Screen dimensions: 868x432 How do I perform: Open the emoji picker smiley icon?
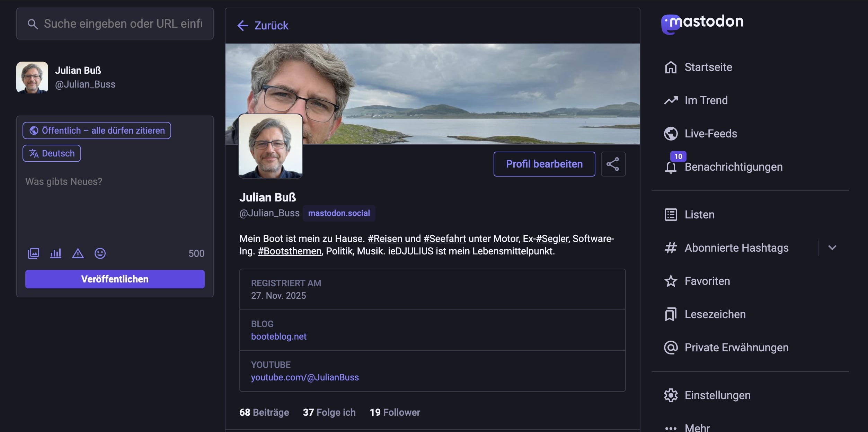[x=100, y=253]
